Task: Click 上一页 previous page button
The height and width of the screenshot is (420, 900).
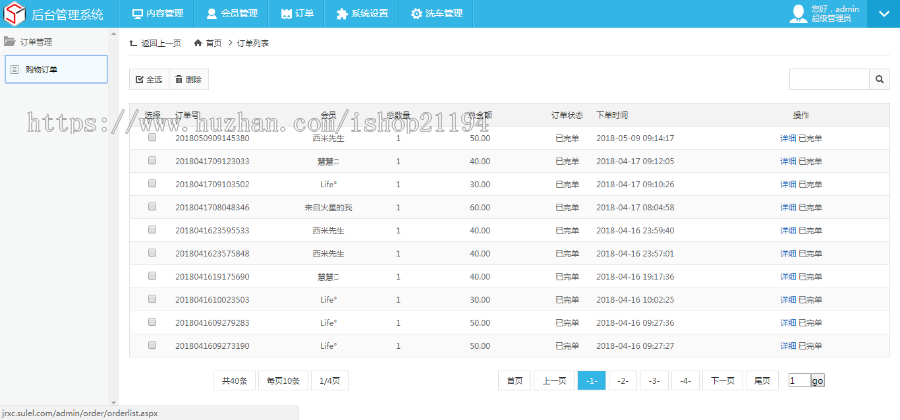Action: tap(554, 380)
